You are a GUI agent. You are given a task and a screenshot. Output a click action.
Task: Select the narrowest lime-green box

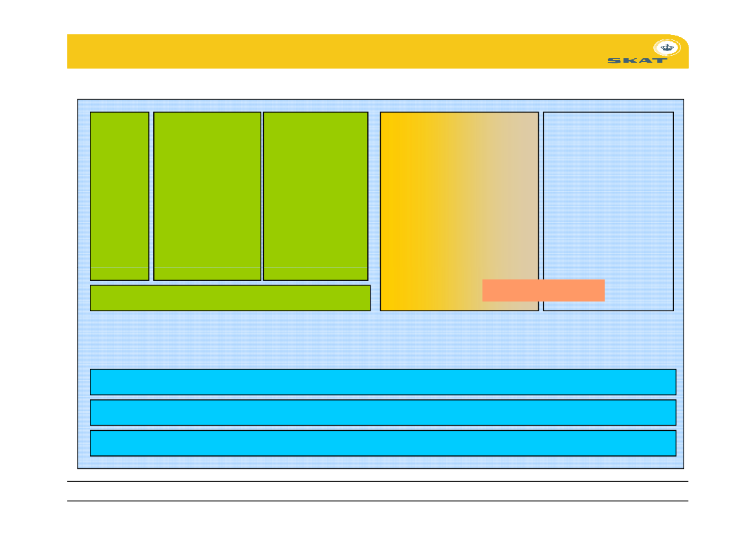coord(120,197)
